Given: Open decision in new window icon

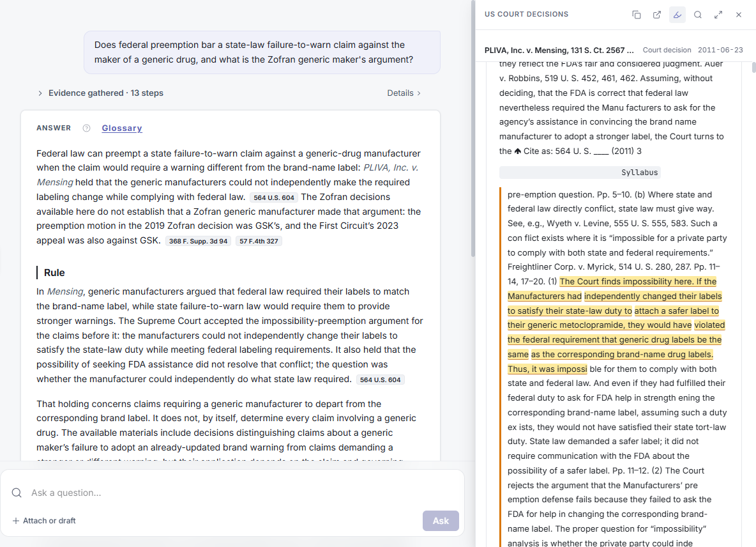Looking at the screenshot, I should pos(656,15).
